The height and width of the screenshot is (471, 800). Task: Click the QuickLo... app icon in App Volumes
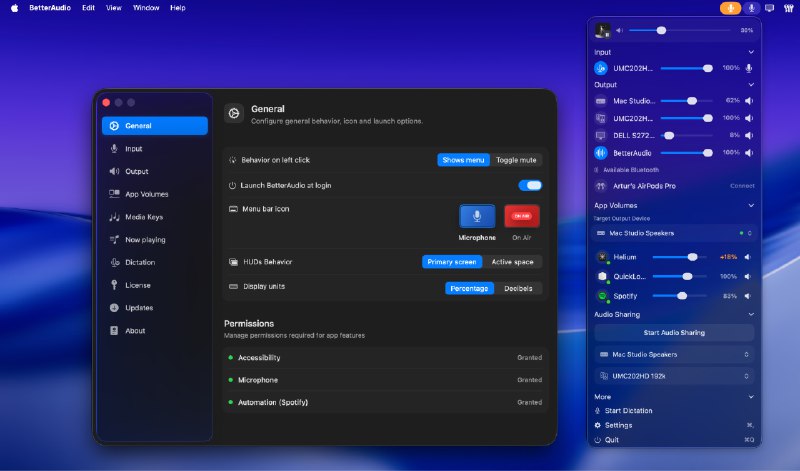click(x=603, y=277)
